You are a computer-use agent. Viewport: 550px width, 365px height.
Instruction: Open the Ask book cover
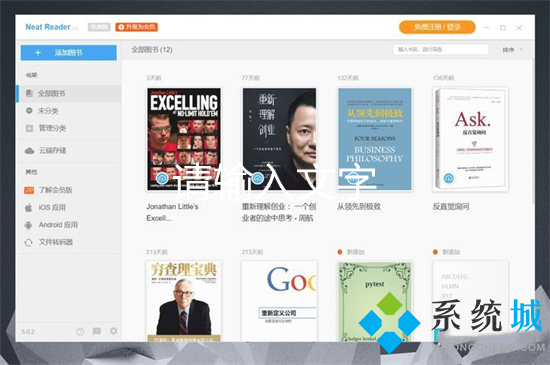coord(470,139)
